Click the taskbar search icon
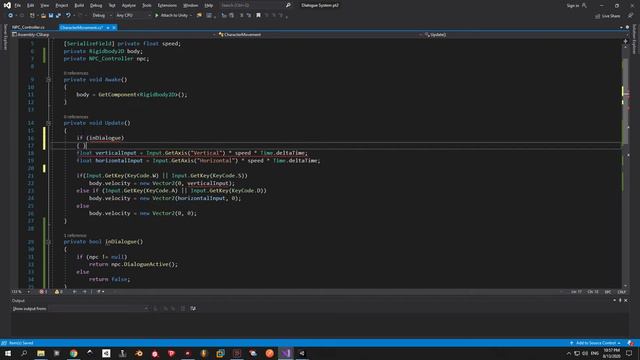 tap(24, 353)
